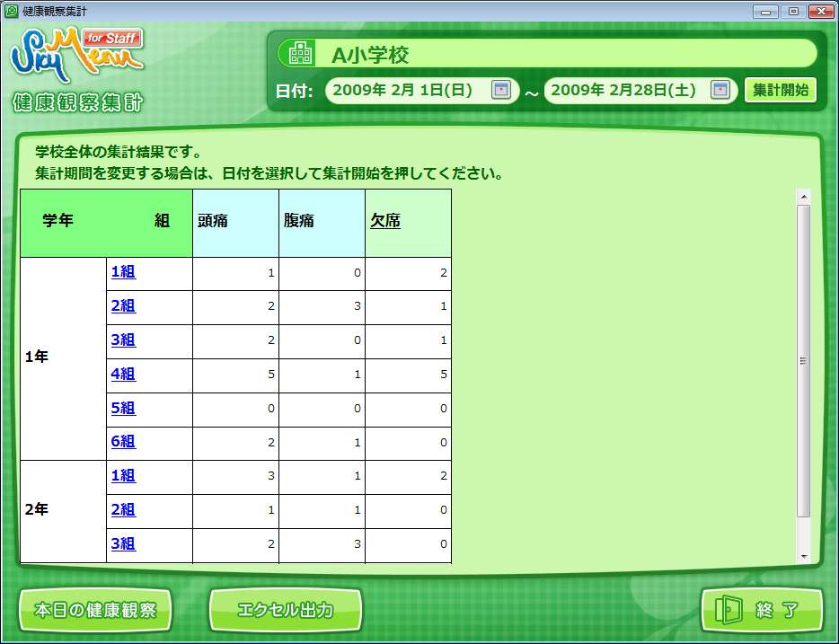Click 腹痛 count for 1年 2組

tap(322, 306)
